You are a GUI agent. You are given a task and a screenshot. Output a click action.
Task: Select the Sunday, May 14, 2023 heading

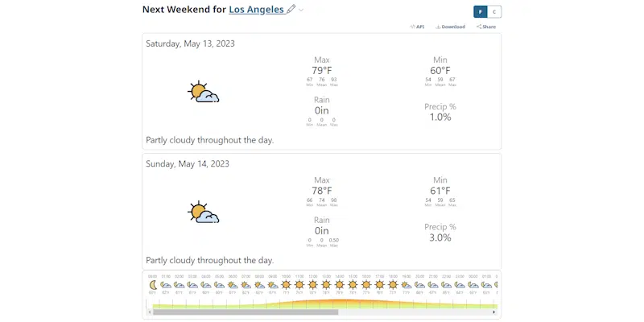[188, 163]
